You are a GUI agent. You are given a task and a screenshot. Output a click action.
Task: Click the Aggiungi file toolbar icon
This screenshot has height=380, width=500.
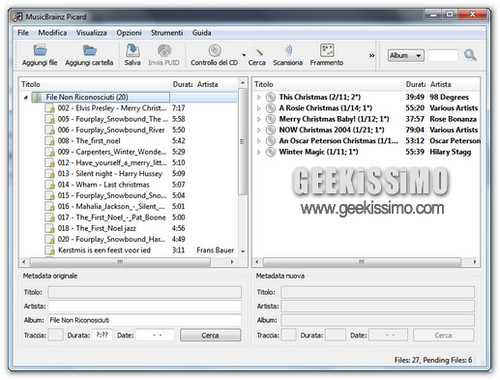40,51
